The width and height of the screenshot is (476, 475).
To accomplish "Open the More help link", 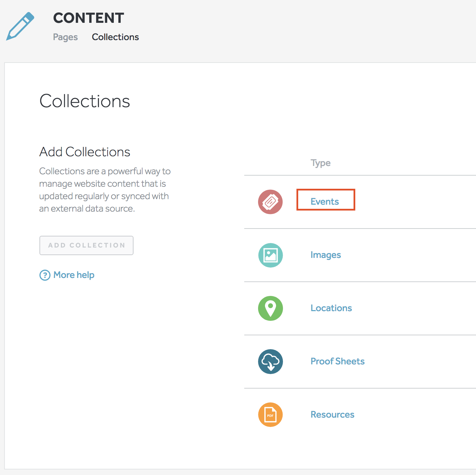I will (x=74, y=275).
